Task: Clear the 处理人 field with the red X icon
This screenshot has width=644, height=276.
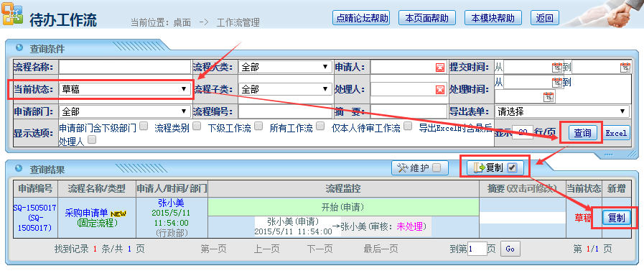Action: point(440,90)
